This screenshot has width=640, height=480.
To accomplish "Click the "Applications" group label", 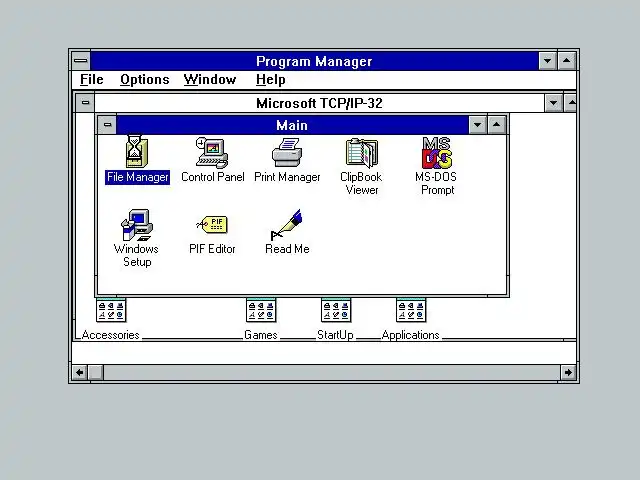I will point(411,335).
